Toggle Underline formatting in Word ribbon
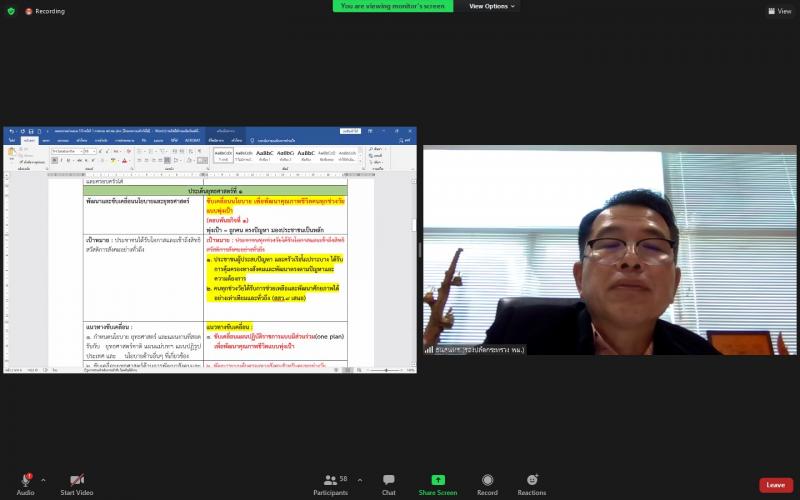This screenshot has height=500, width=800. (x=68, y=161)
